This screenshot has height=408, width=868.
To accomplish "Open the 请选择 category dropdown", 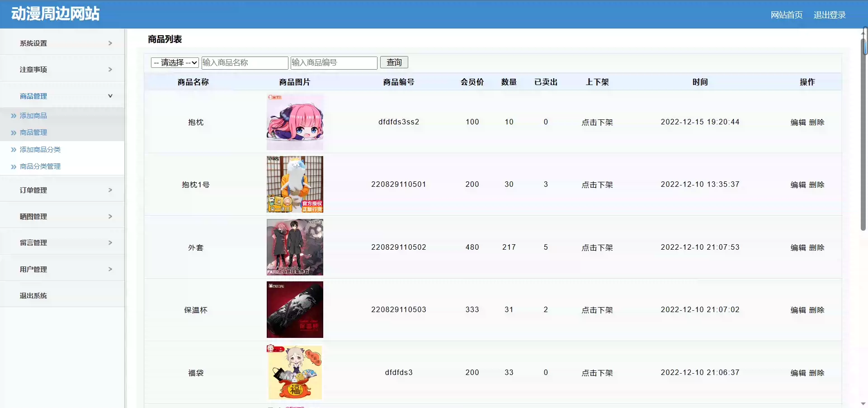I will click(175, 62).
